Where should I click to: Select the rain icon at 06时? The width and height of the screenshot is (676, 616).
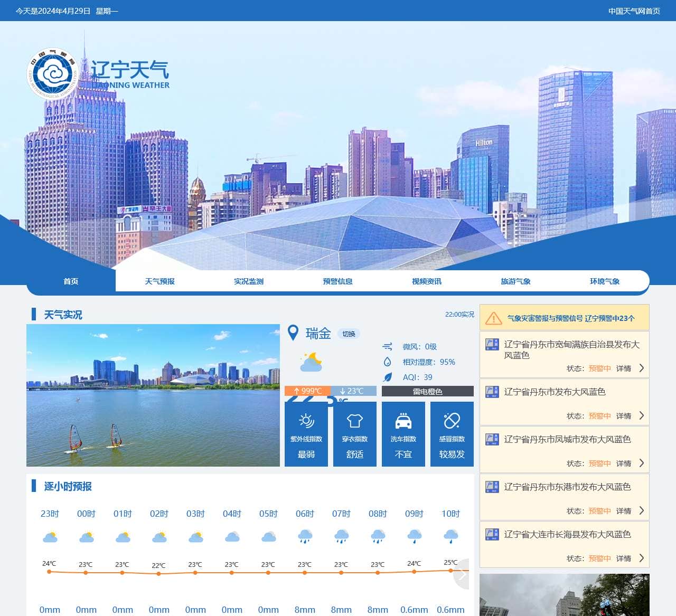coord(305,536)
